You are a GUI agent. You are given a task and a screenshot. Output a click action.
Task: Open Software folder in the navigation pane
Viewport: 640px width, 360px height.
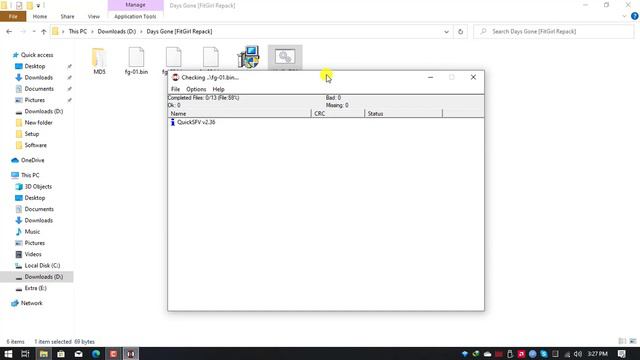(x=36, y=145)
